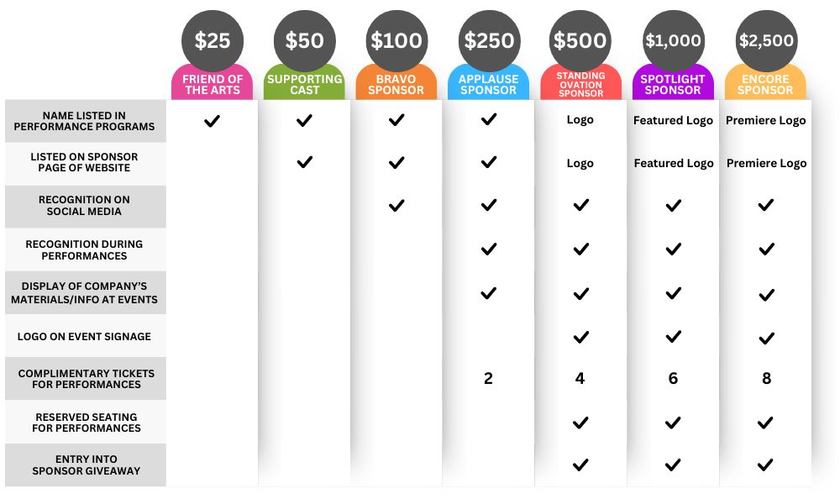Click the orange Bravo Sponsor label
840x504 pixels.
click(396, 85)
